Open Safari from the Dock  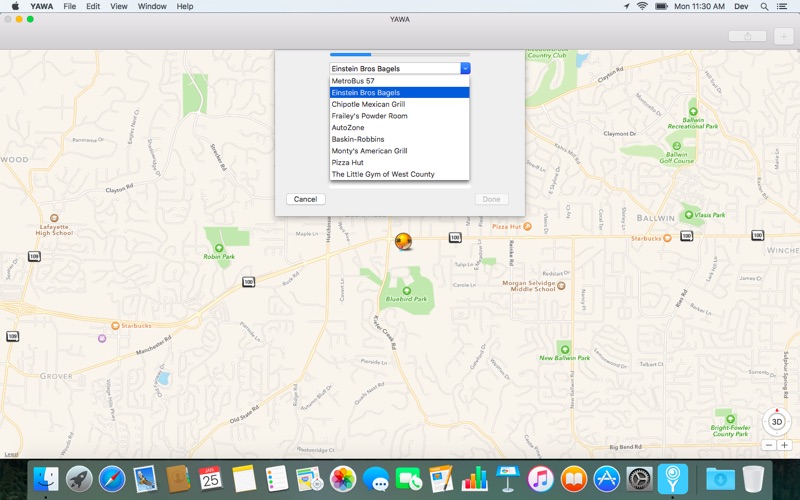click(x=112, y=479)
